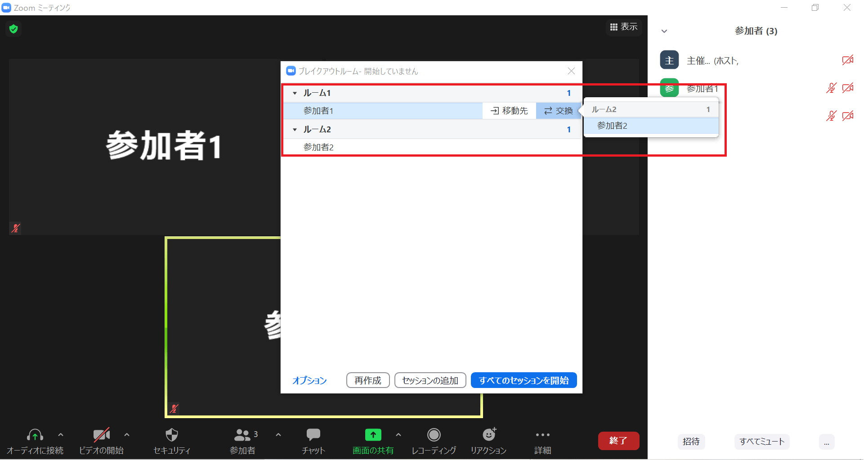Image resolution: width=868 pixels, height=460 pixels.
Task: Open video options arrow menu
Action: click(127, 435)
